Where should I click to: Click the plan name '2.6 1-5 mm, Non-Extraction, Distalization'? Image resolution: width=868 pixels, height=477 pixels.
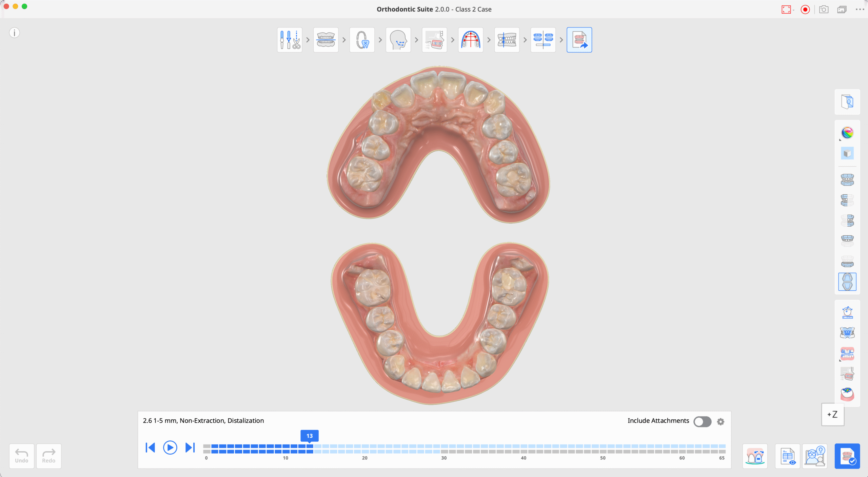pyautogui.click(x=203, y=421)
